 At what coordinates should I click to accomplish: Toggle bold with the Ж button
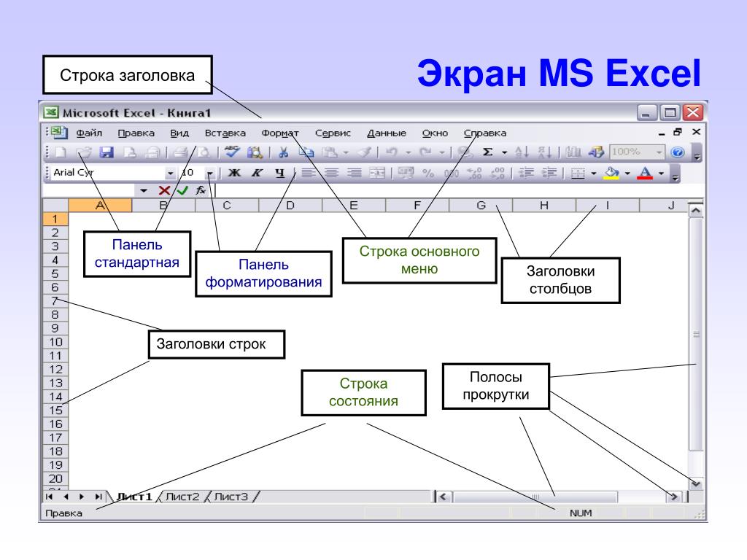point(234,173)
